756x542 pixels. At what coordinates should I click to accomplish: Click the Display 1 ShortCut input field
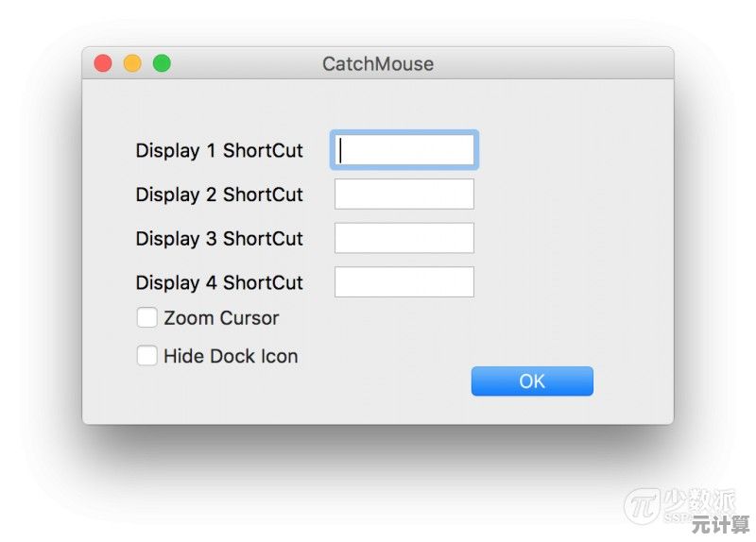(404, 150)
